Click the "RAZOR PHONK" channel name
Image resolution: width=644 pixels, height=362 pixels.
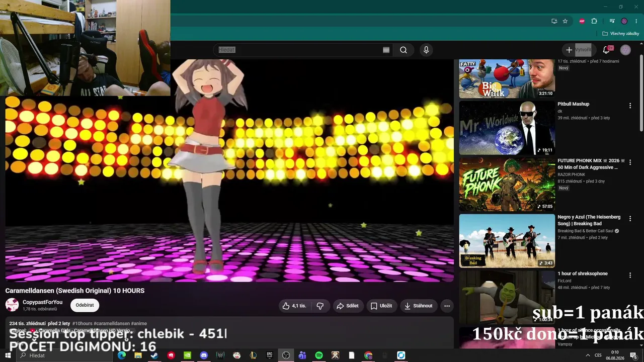(571, 174)
